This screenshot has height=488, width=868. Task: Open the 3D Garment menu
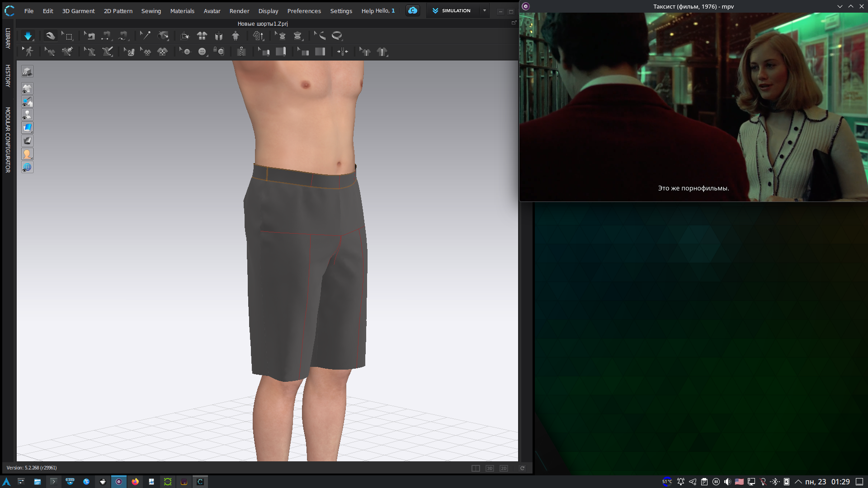(78, 11)
